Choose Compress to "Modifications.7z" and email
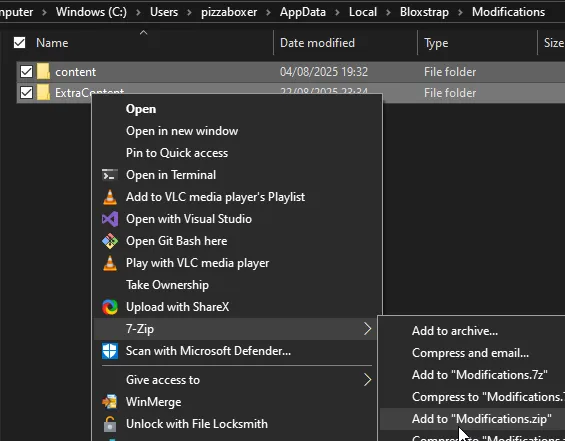Image resolution: width=565 pixels, height=441 pixels. [472, 397]
